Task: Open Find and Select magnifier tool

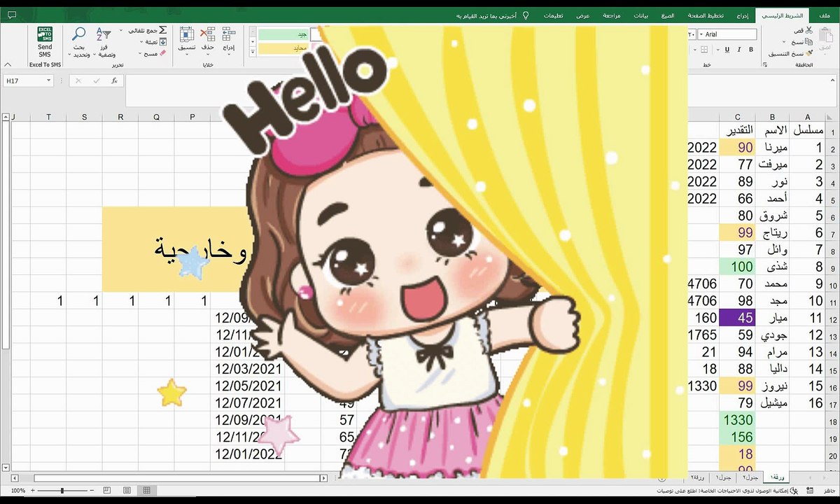Action: (x=79, y=34)
